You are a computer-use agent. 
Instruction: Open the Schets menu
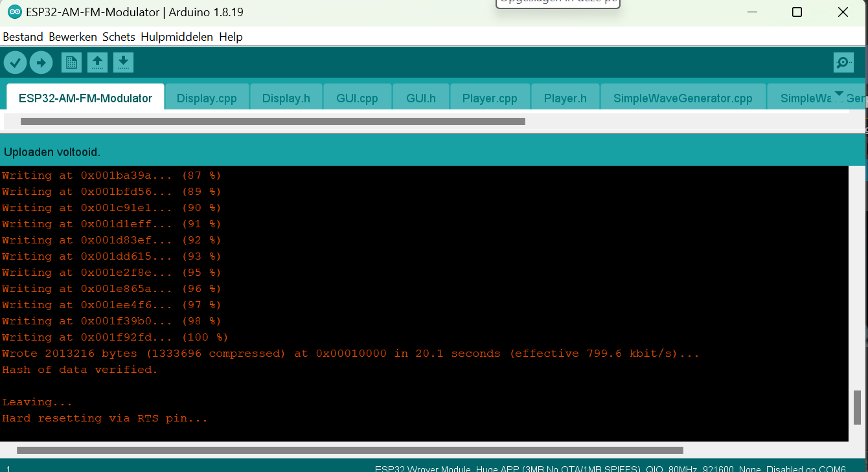(119, 37)
